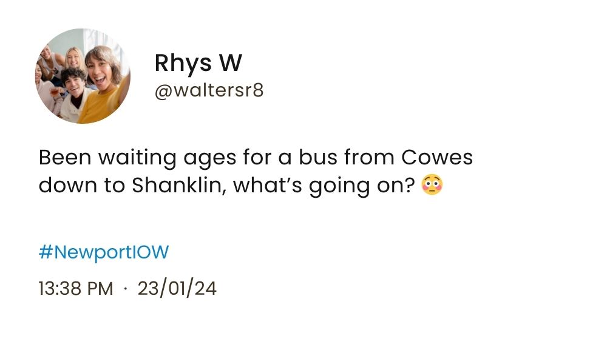Click the dot separator between time and date
607x364 pixels.
point(125,289)
